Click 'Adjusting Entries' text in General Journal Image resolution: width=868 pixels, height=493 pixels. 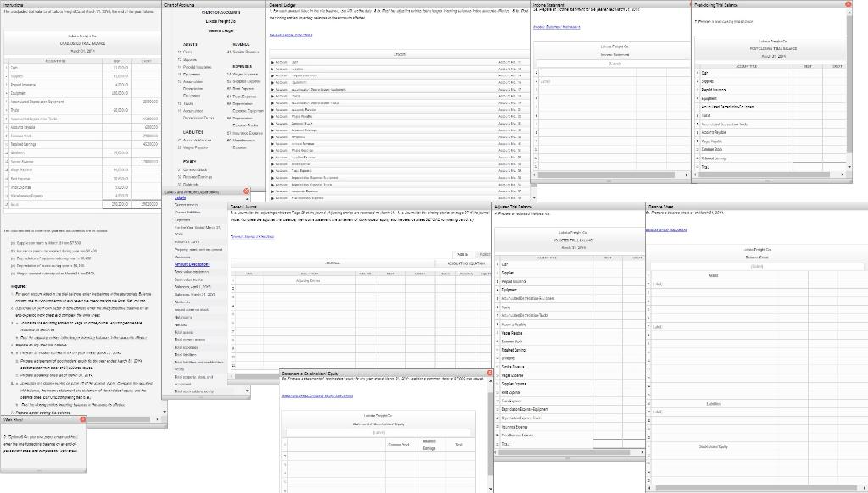pos(309,280)
